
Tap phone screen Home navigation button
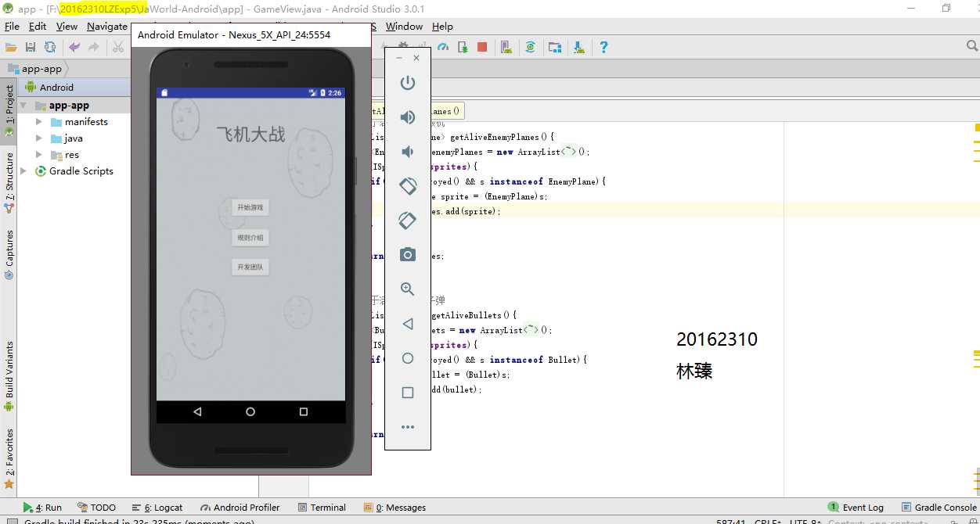pyautogui.click(x=250, y=411)
